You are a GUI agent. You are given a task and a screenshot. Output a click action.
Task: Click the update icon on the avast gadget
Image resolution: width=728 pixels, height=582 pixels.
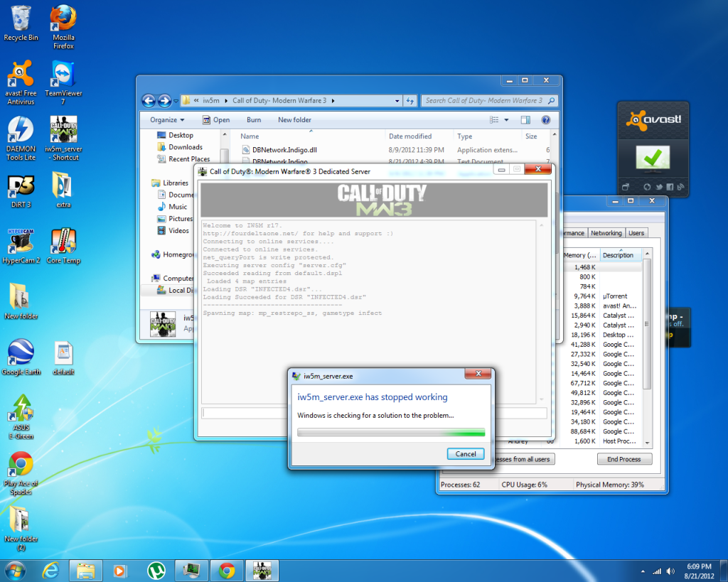(647, 187)
